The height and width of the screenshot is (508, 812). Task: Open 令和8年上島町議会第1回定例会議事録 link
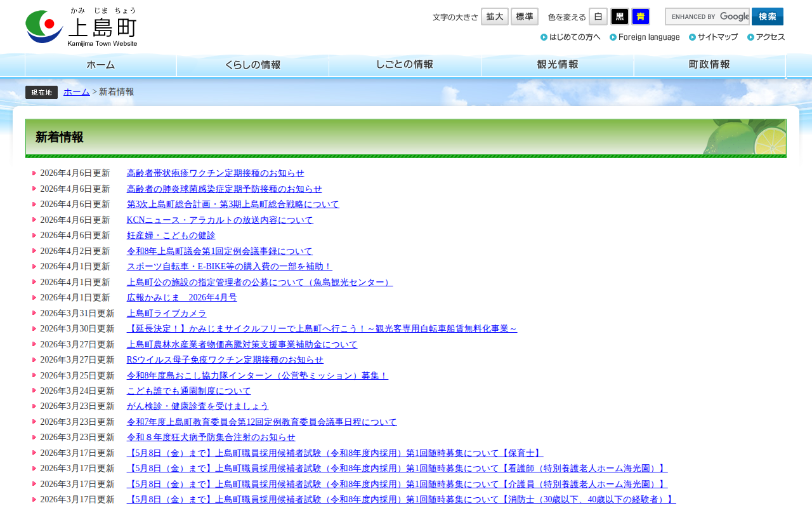click(x=219, y=251)
